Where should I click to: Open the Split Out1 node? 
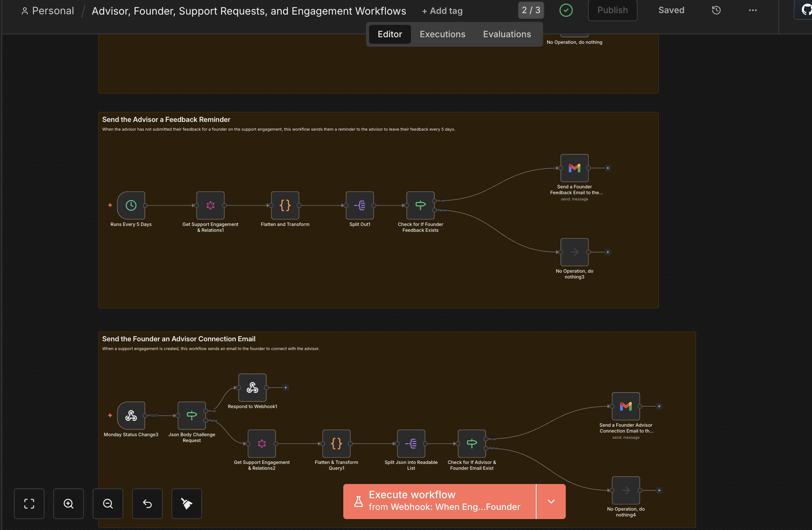pos(360,206)
